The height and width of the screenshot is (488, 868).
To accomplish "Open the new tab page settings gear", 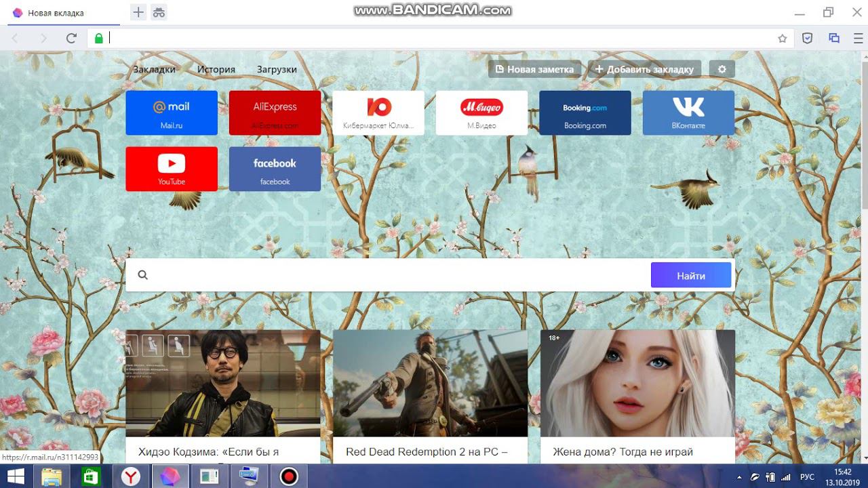I will coord(722,69).
